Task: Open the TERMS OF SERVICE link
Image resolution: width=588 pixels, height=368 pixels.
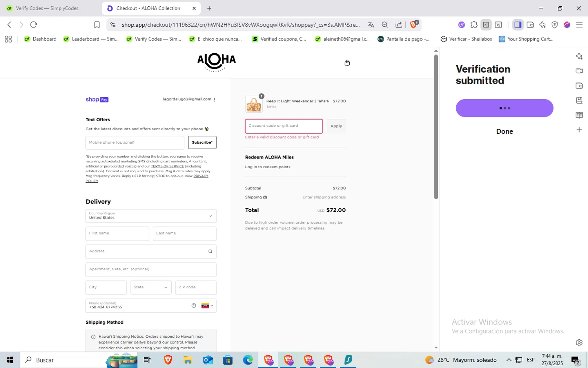Action: [x=167, y=166]
